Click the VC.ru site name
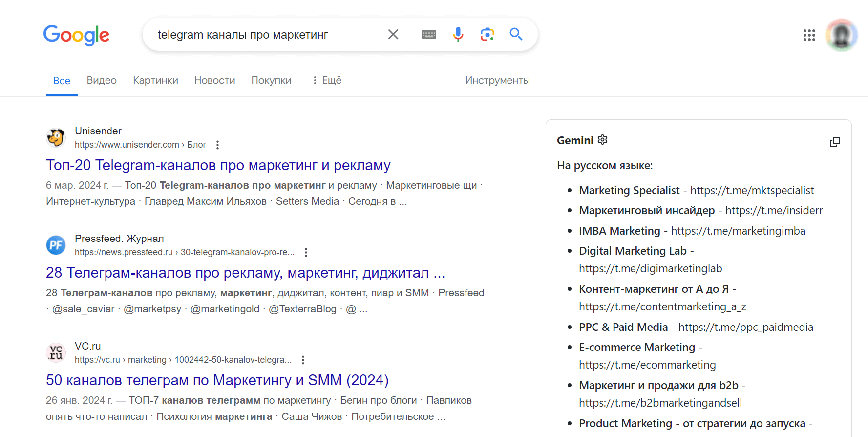868x437 pixels. point(88,346)
